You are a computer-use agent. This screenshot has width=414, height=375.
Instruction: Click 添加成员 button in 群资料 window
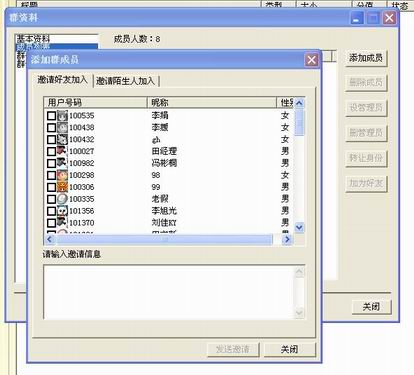pos(366,58)
